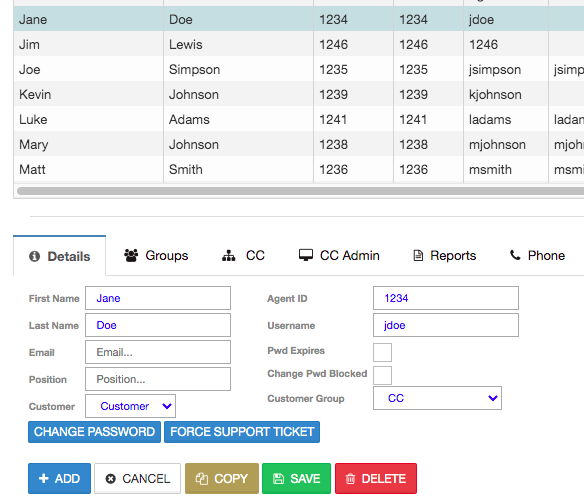The image size is (584, 502).
Task: Click the trash icon on DELETE button
Action: click(x=350, y=479)
